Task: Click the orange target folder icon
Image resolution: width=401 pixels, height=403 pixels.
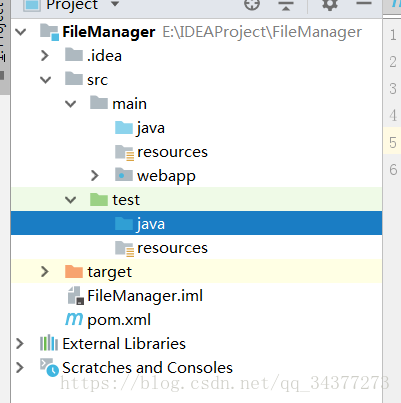Action: 74,272
